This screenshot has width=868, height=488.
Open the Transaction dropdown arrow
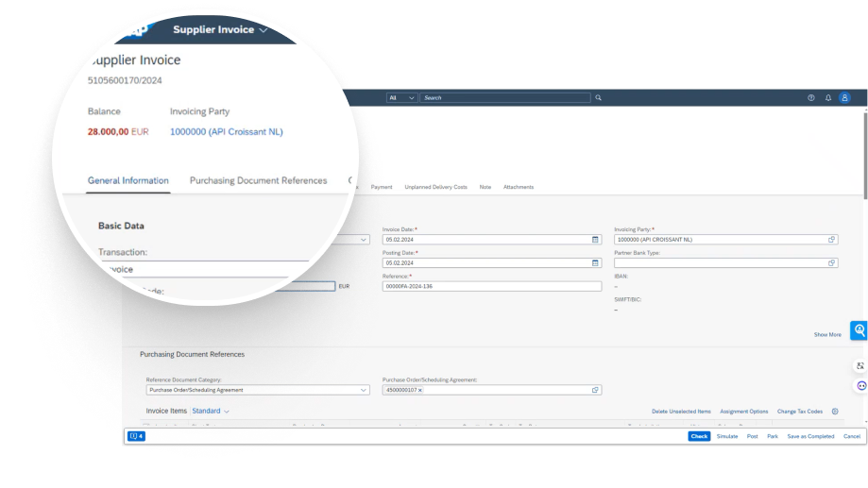(363, 240)
